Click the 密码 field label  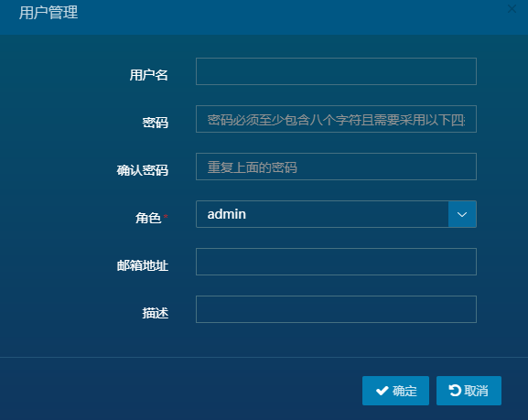156,123
